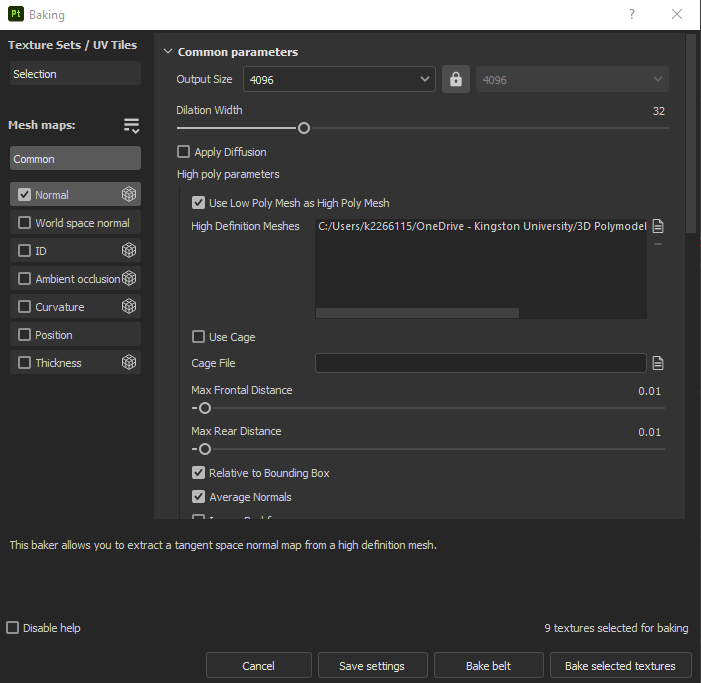Click the lock output size ratio icon
The height and width of the screenshot is (683, 701).
[456, 80]
